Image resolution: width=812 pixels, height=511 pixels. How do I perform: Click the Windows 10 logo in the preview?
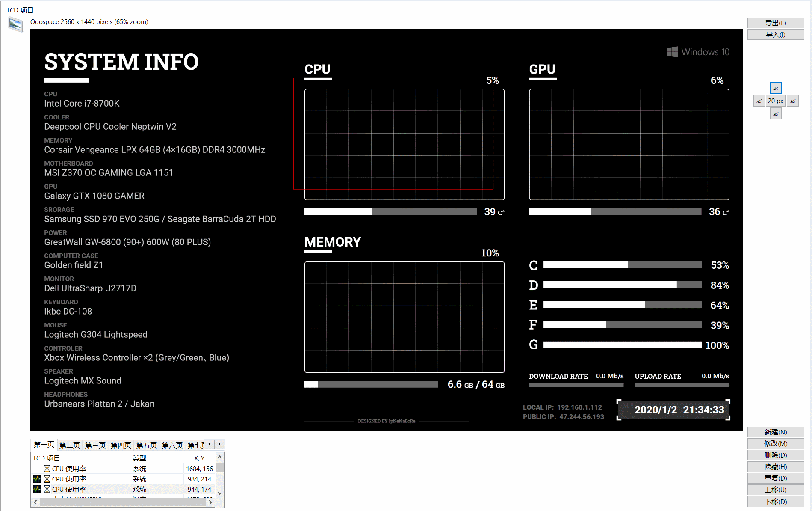(x=698, y=52)
